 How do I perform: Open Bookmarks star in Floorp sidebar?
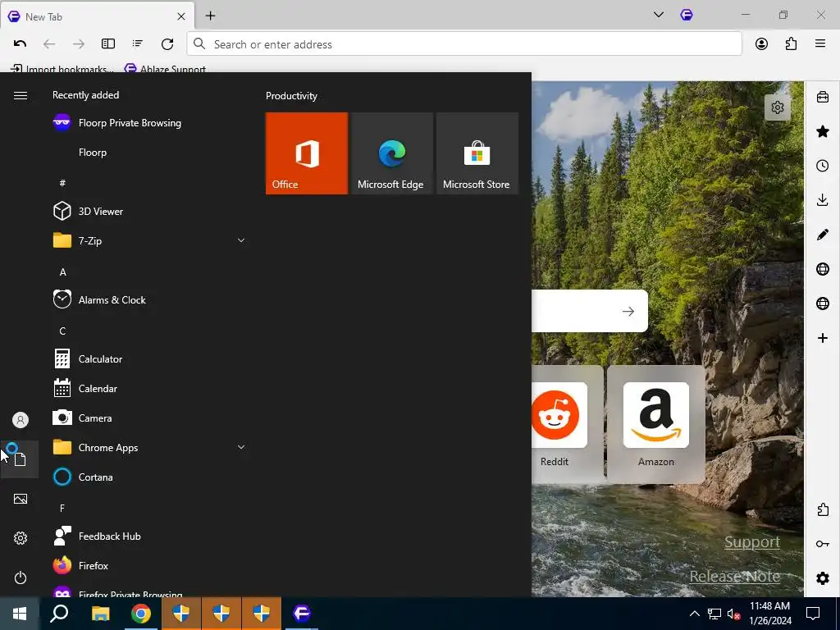tap(823, 131)
